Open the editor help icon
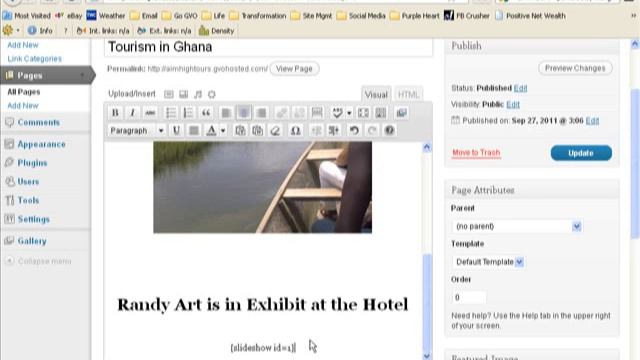640x360 pixels. [389, 131]
